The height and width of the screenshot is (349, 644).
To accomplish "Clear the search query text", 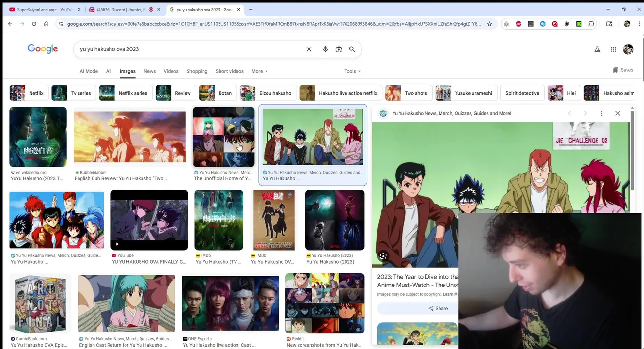I will pos(309,49).
